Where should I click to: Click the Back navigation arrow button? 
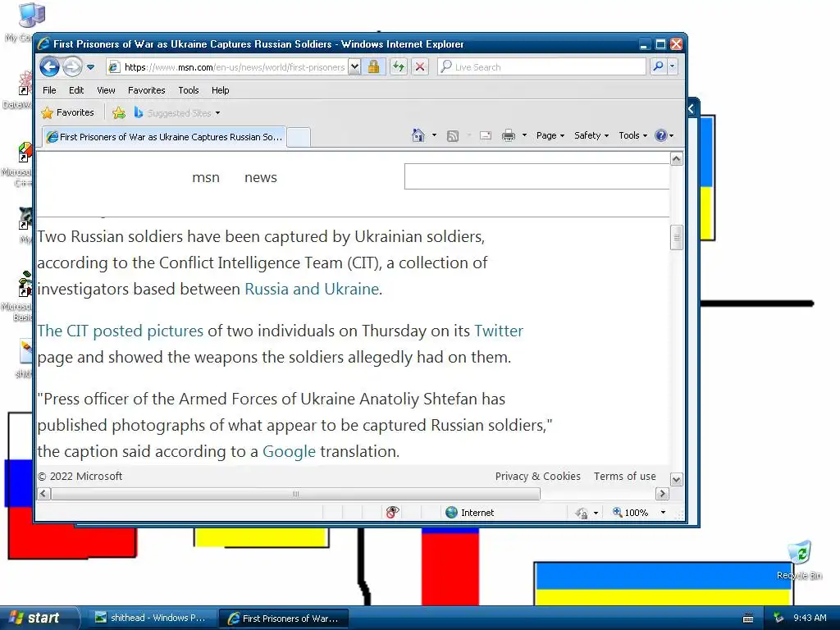(x=49, y=67)
